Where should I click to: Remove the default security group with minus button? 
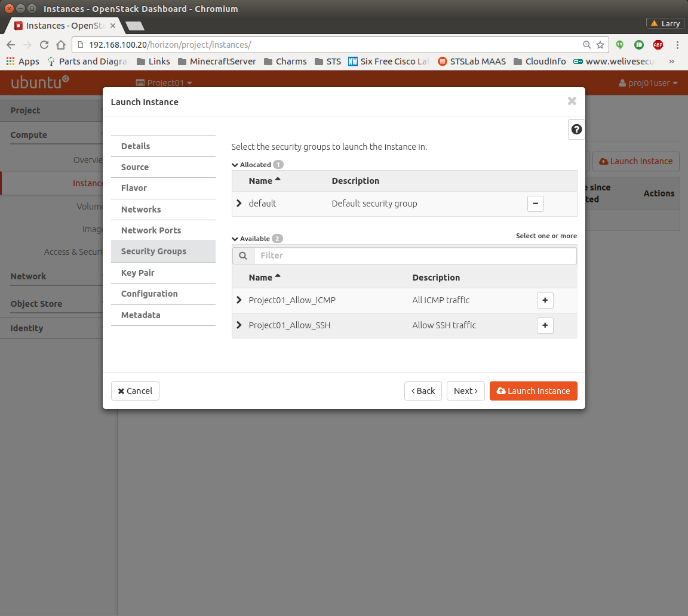point(535,204)
